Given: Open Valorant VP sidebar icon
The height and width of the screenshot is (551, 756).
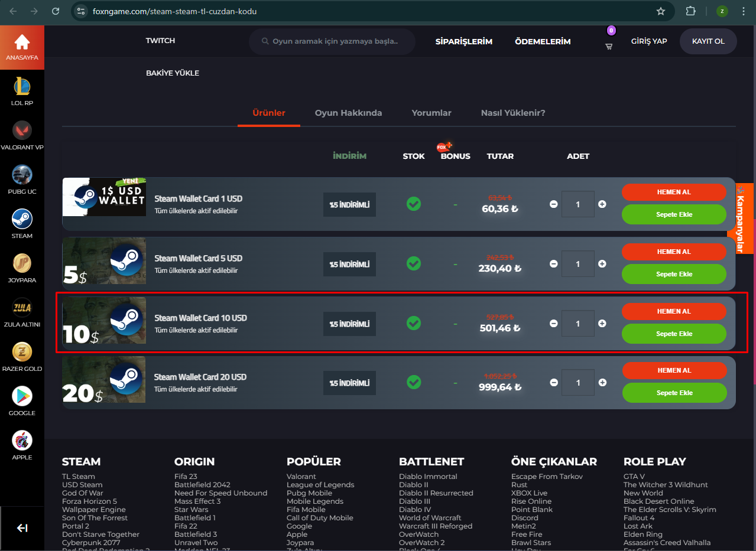Looking at the screenshot, I should coord(22,131).
